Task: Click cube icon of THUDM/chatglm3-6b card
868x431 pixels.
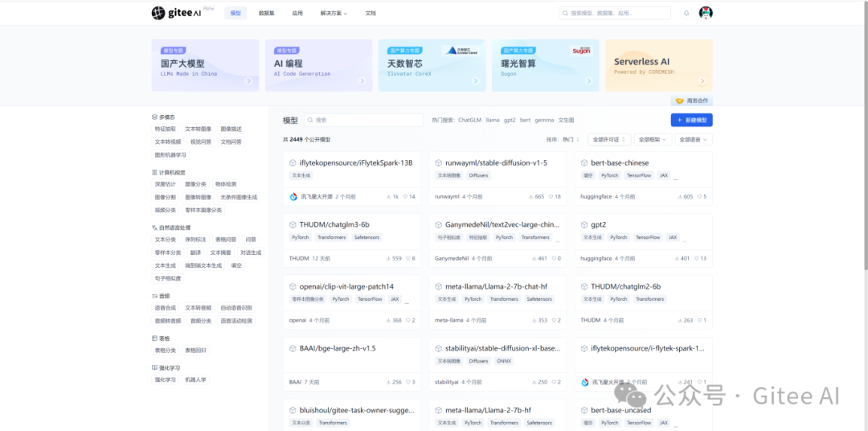Action: click(293, 225)
